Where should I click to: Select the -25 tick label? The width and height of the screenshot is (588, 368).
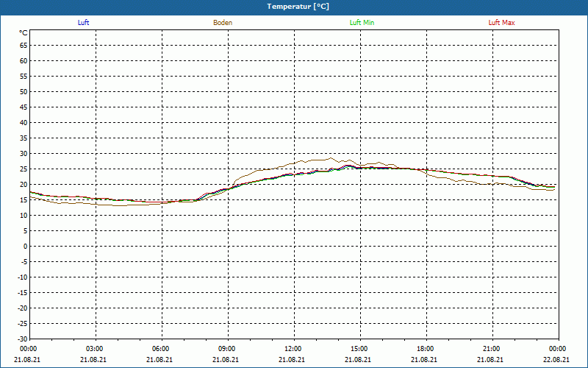(x=23, y=324)
